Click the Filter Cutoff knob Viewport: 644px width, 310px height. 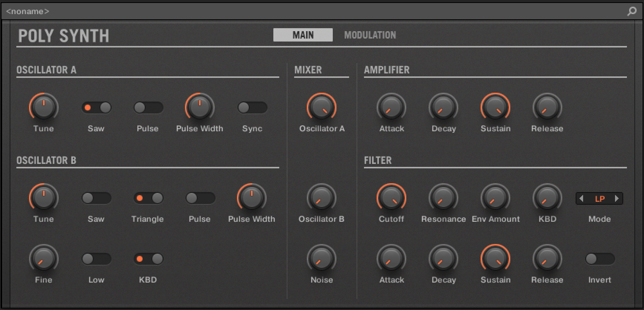(x=391, y=198)
